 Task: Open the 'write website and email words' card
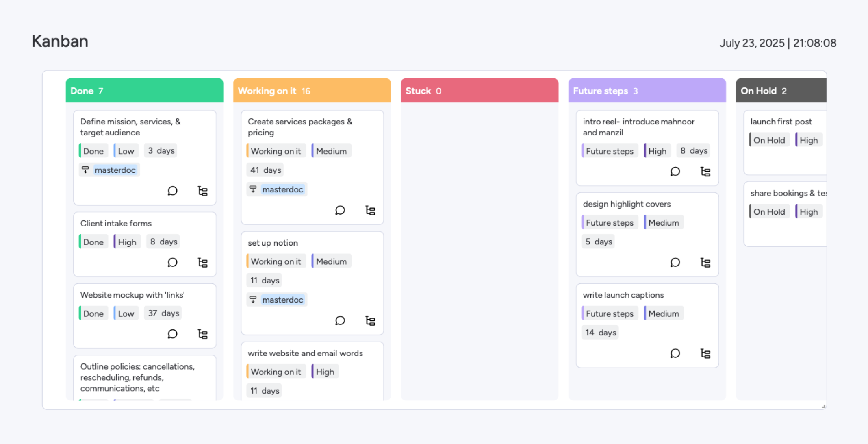305,353
